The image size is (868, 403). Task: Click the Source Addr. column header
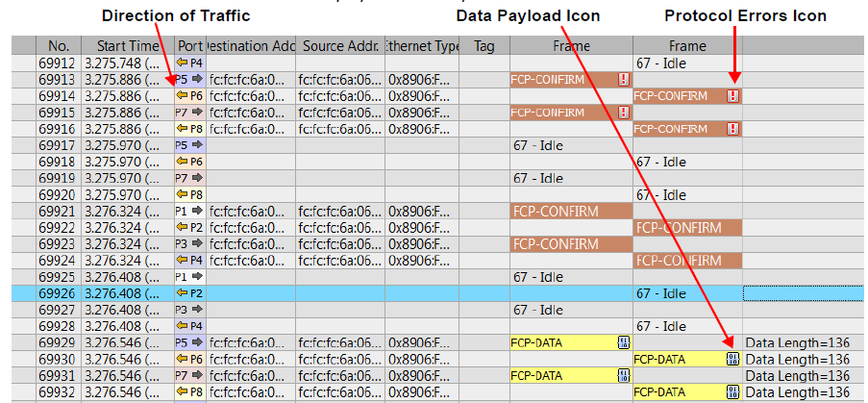(x=340, y=46)
